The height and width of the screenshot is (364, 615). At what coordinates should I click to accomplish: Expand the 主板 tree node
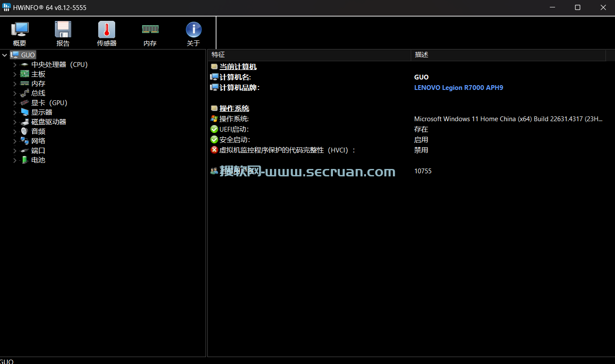15,74
